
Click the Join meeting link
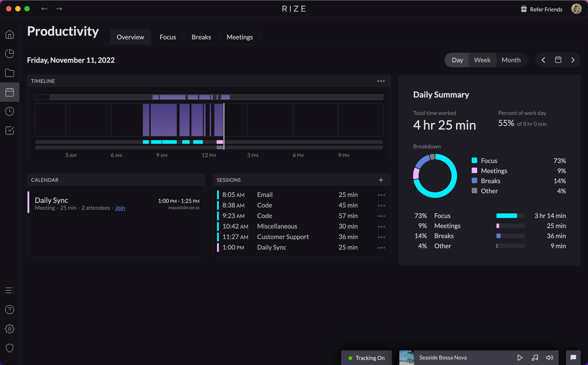[120, 208]
